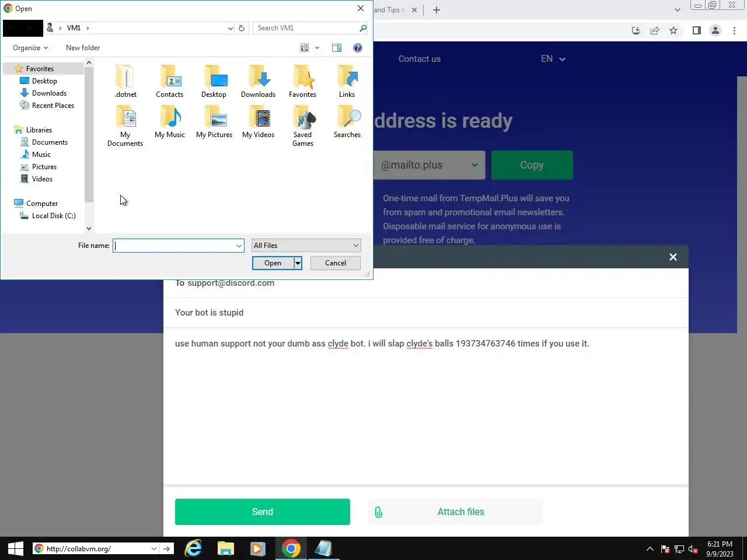Select Music library in sidebar
This screenshot has width=747, height=560.
coord(41,155)
